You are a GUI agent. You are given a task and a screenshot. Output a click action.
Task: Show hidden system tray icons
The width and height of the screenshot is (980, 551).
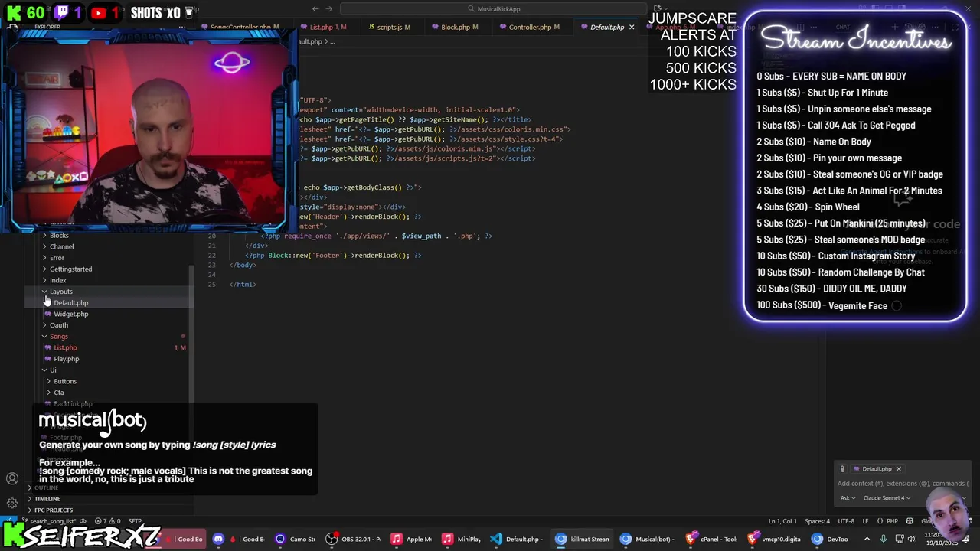coord(867,539)
